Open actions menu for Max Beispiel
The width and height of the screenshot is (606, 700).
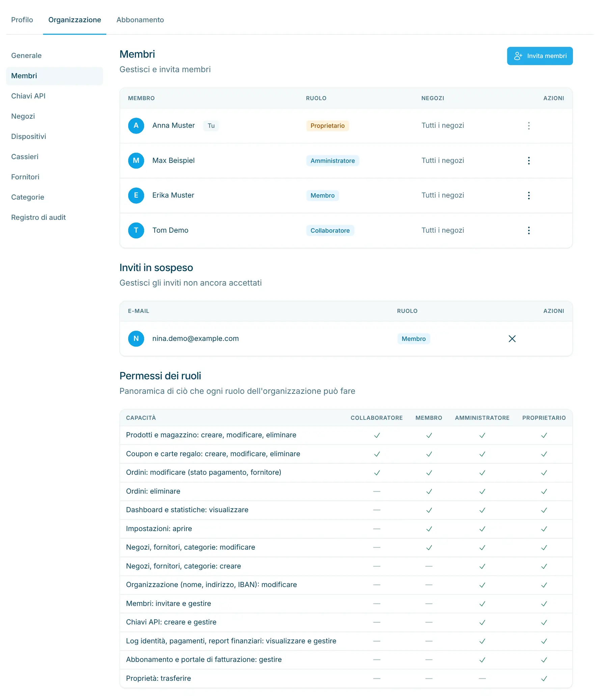point(528,161)
